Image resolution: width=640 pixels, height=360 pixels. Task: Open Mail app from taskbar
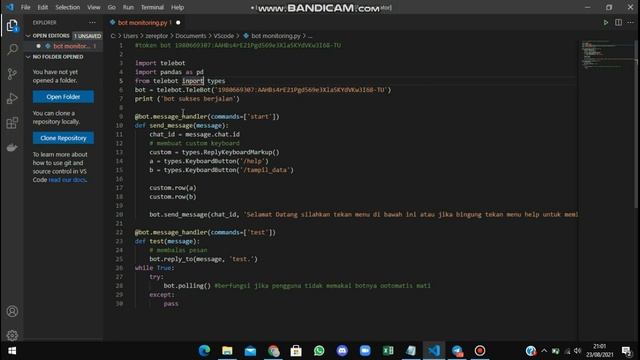[250, 351]
